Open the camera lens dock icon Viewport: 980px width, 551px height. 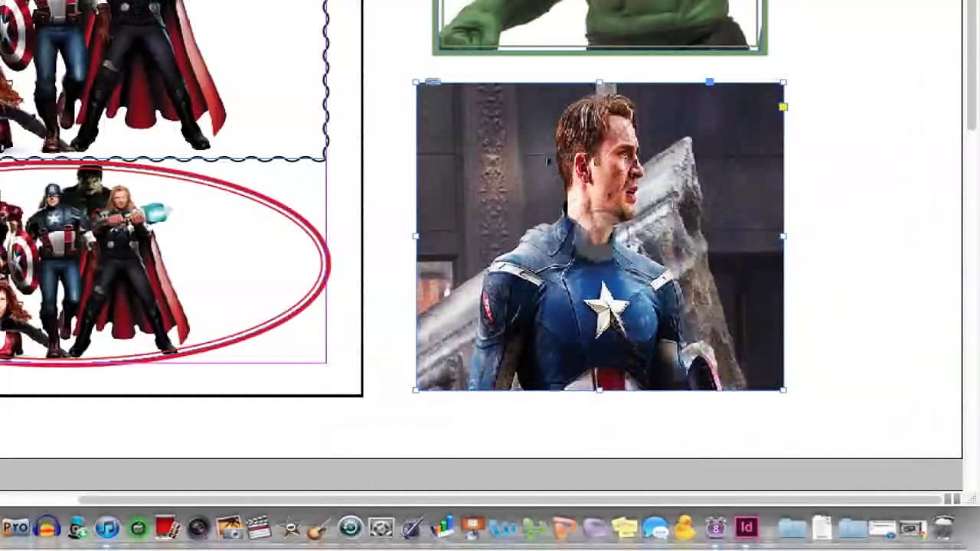pos(198,528)
